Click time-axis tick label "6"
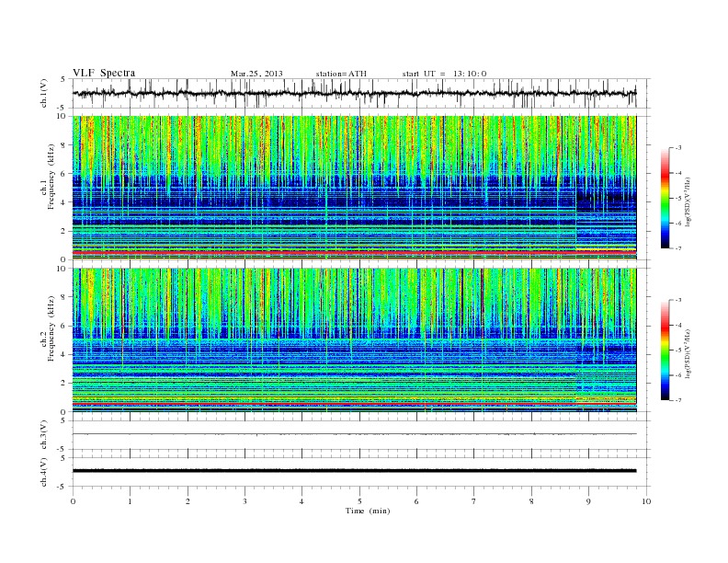 tap(416, 501)
